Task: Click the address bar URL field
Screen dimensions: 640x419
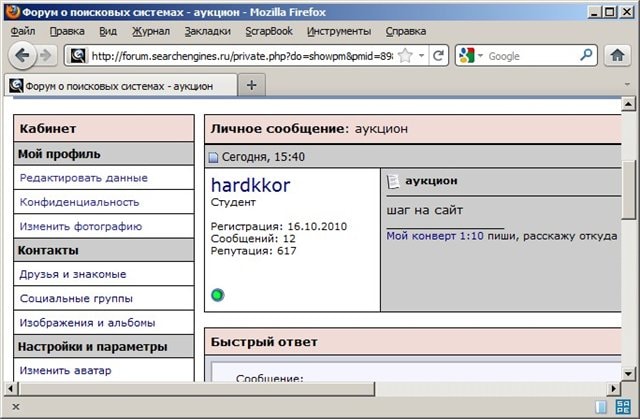Action: (242, 55)
